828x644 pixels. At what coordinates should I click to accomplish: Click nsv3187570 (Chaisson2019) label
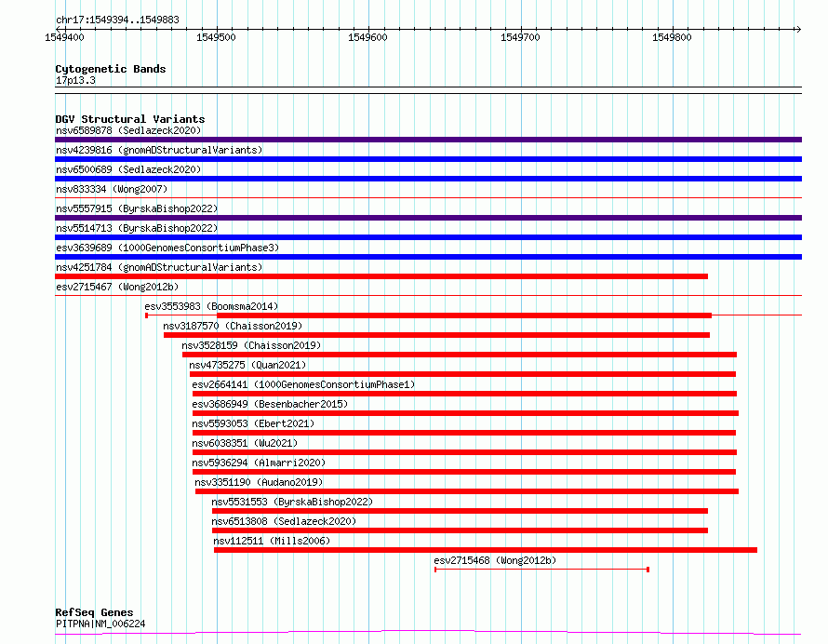tap(233, 326)
